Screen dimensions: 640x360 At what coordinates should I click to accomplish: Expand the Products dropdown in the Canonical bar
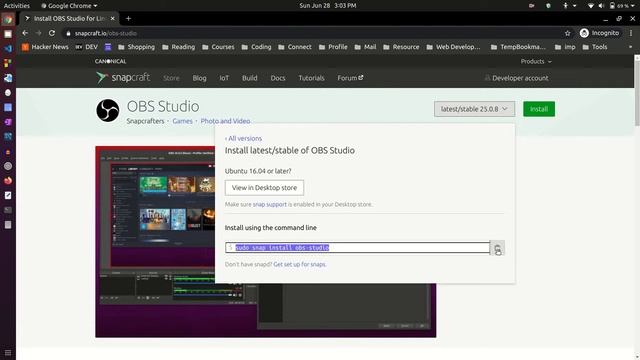(536, 61)
